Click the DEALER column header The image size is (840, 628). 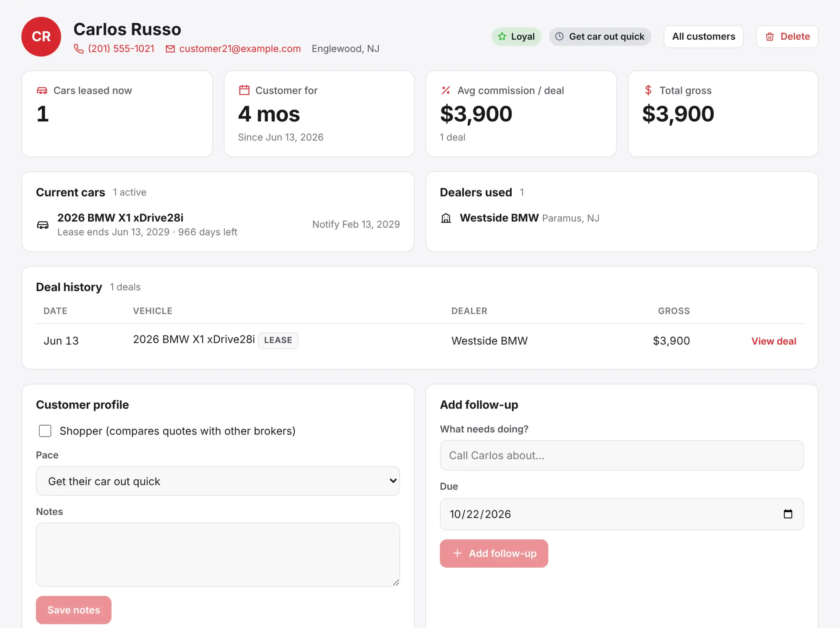click(x=469, y=311)
